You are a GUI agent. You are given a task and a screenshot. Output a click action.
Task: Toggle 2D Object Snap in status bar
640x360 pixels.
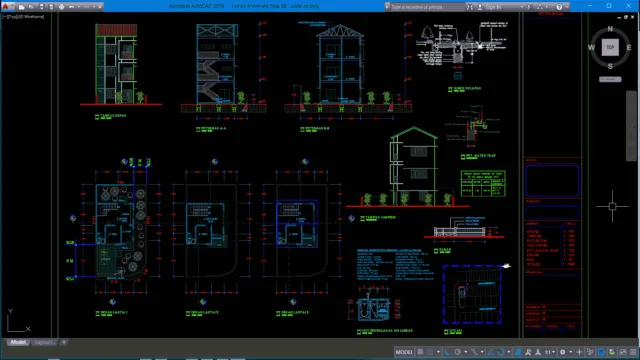point(501,352)
